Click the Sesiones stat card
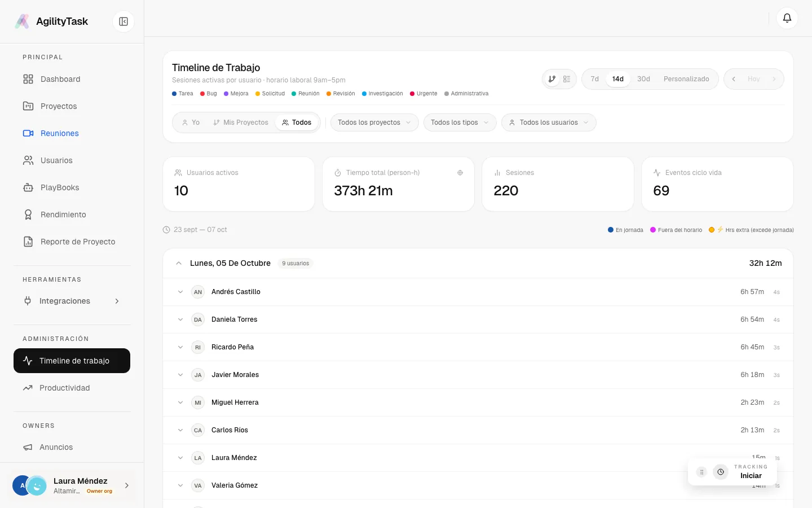This screenshot has width=812, height=508. [x=558, y=184]
